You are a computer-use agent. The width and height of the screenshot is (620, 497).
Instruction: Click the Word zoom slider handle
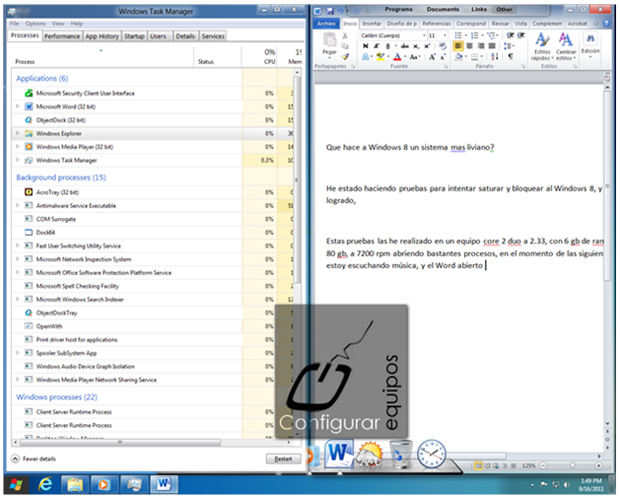572,465
